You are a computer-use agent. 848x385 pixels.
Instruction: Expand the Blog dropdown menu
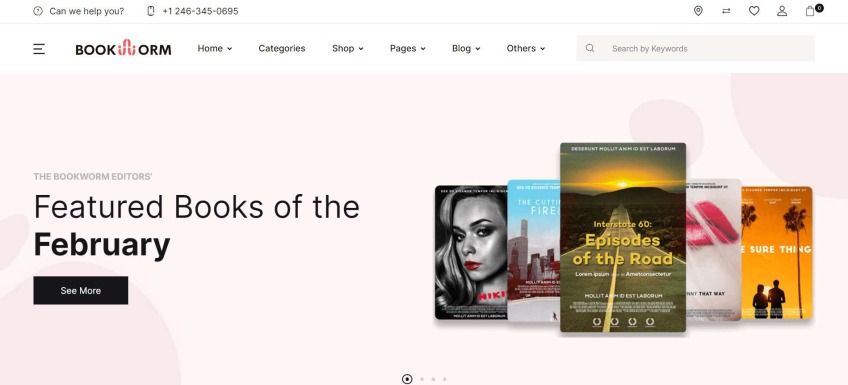tap(466, 48)
